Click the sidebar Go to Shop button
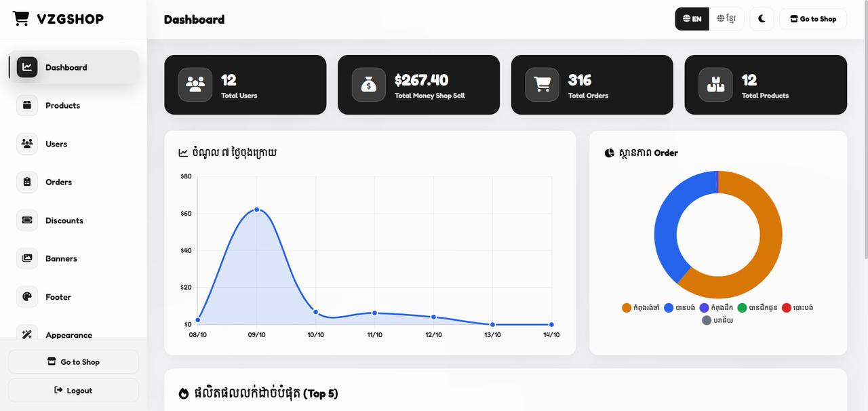 [x=73, y=362]
